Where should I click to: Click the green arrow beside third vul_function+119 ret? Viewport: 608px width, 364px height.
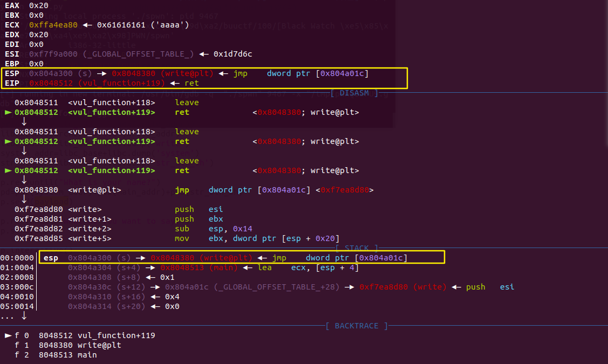click(8, 170)
